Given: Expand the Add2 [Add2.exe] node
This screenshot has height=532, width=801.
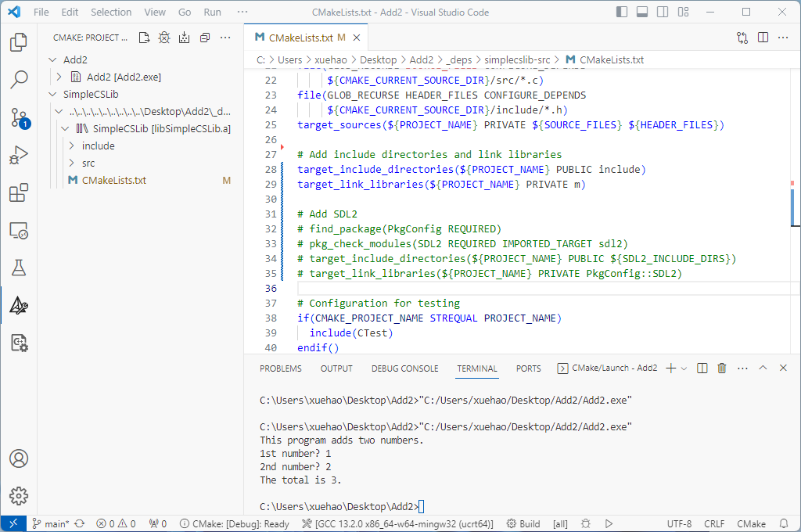Looking at the screenshot, I should point(57,76).
